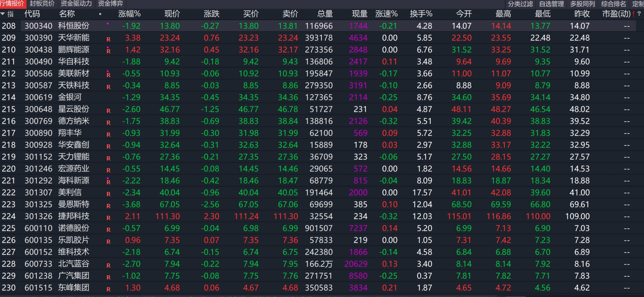Click the R marker beside 曼恩斯特
Screen dimensions: 644x297
click(108, 206)
